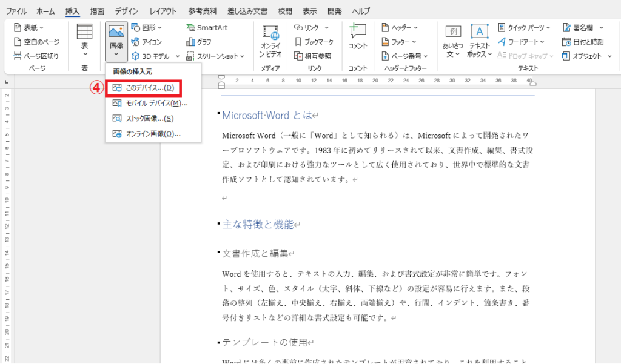The width and height of the screenshot is (621, 364).
Task: Add a ブックマーク bookmark
Action: pos(314,42)
